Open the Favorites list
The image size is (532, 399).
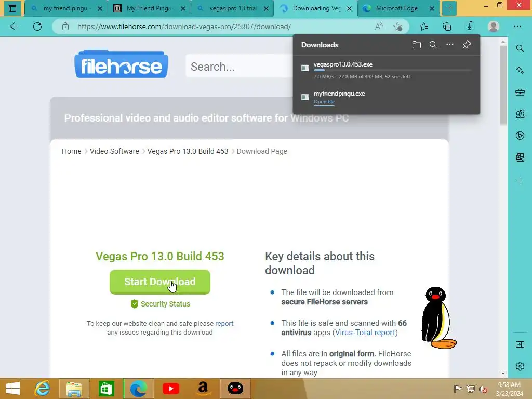(x=424, y=26)
